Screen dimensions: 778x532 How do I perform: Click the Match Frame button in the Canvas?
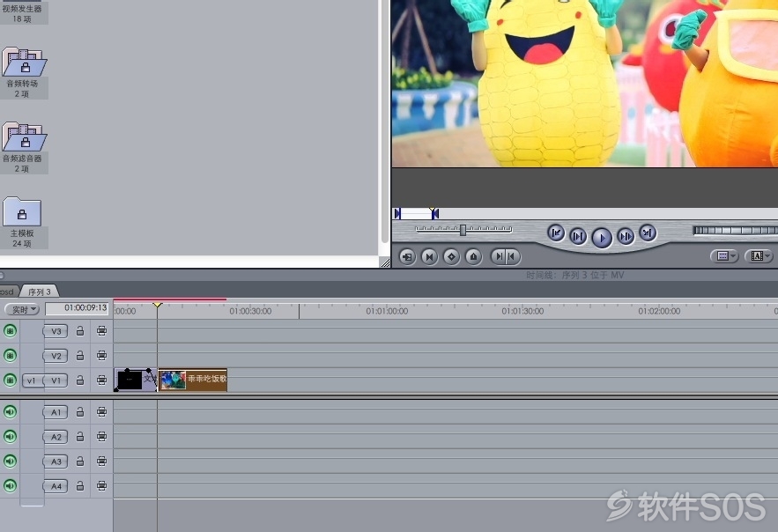click(x=407, y=256)
